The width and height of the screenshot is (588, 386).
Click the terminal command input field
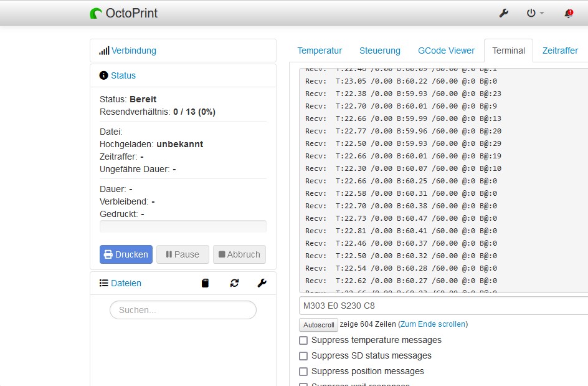tap(443, 306)
